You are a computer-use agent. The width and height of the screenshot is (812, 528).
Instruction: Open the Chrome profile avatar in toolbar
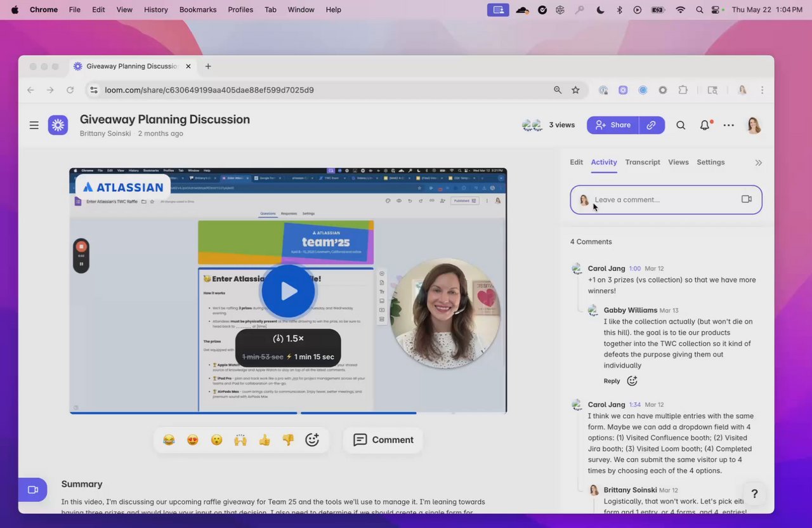click(742, 90)
